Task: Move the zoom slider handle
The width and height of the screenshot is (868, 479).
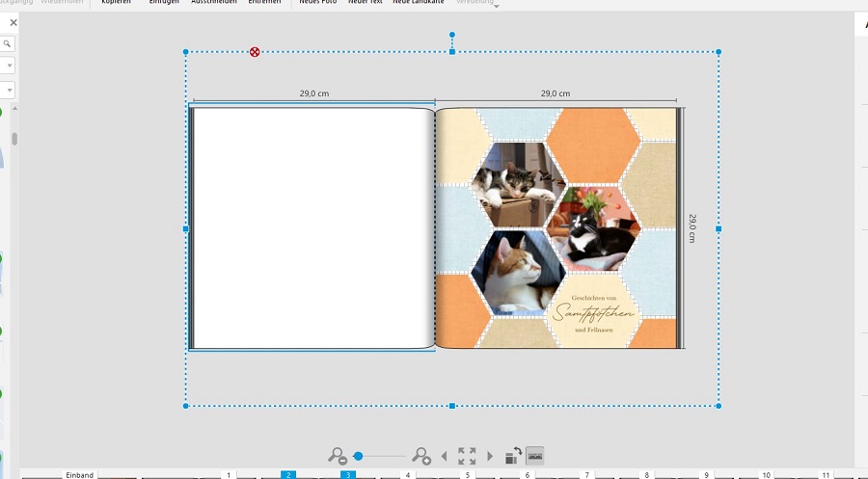Action: point(358,456)
